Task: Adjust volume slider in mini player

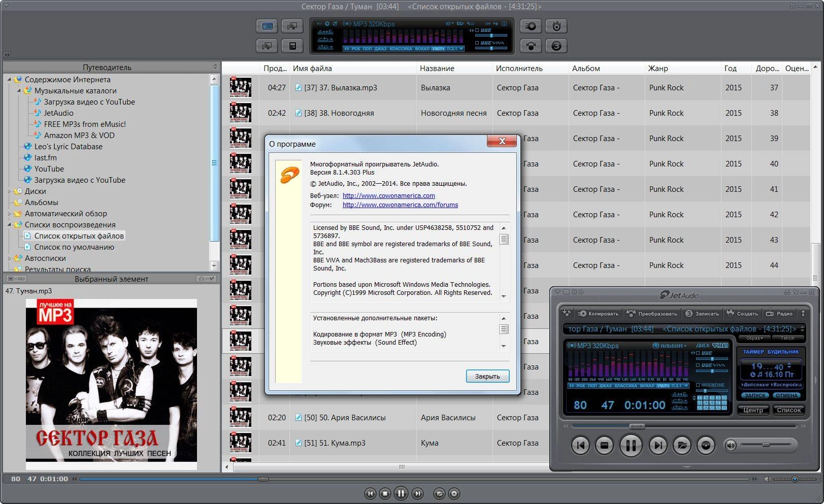Action: (x=765, y=445)
